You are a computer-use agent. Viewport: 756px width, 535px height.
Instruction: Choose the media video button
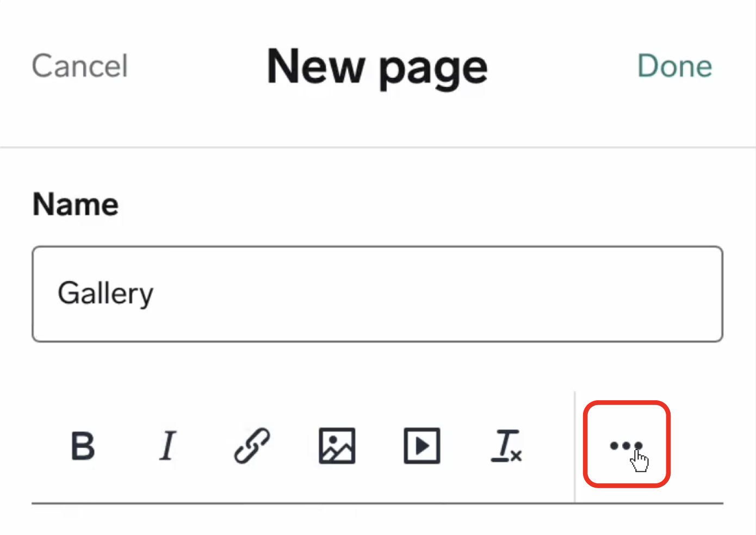coord(422,446)
